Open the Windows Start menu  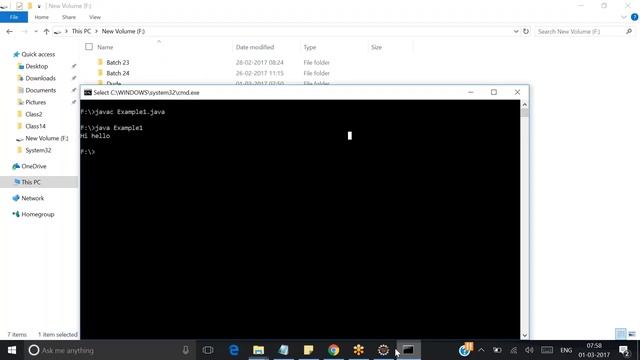(x=12, y=350)
